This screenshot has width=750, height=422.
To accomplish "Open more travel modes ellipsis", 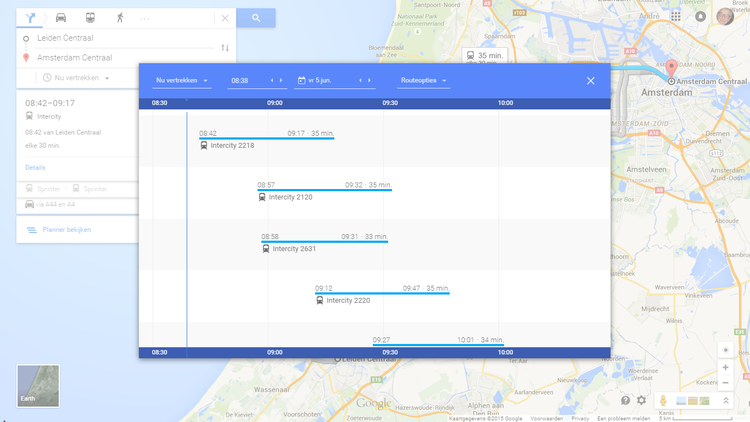I will click(x=144, y=19).
